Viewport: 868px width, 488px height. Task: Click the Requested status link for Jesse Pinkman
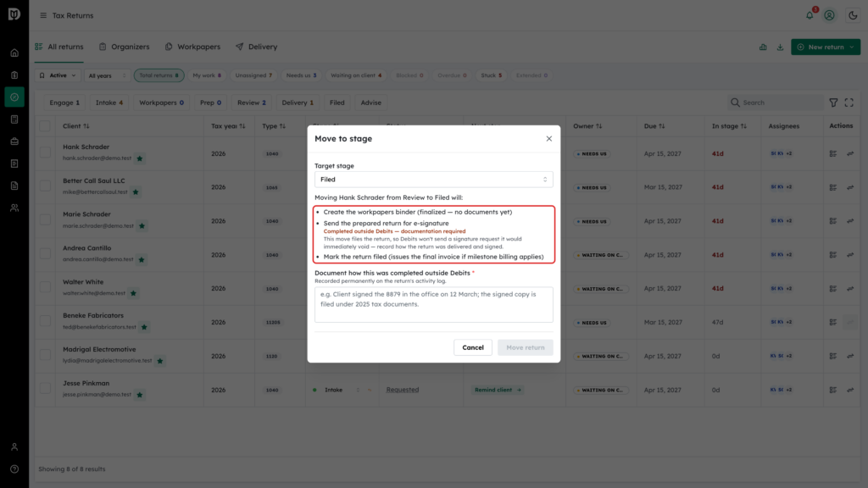(x=403, y=390)
